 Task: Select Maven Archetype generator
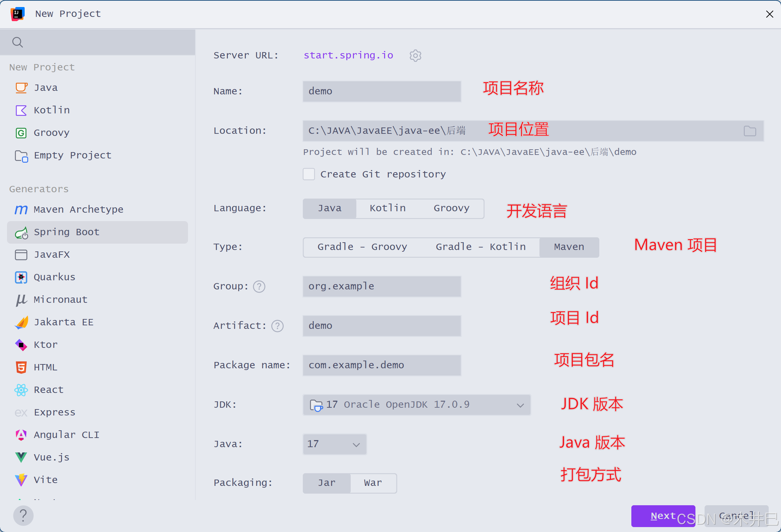click(78, 209)
